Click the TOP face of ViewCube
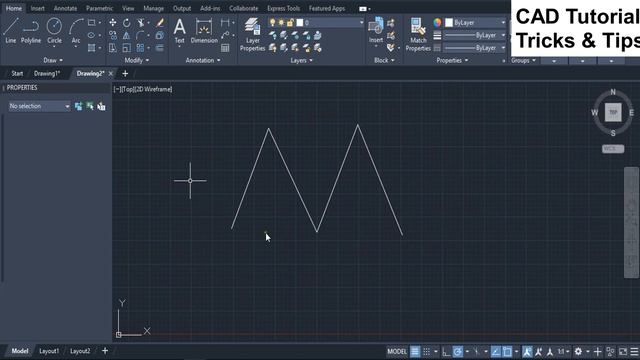 coord(613,112)
